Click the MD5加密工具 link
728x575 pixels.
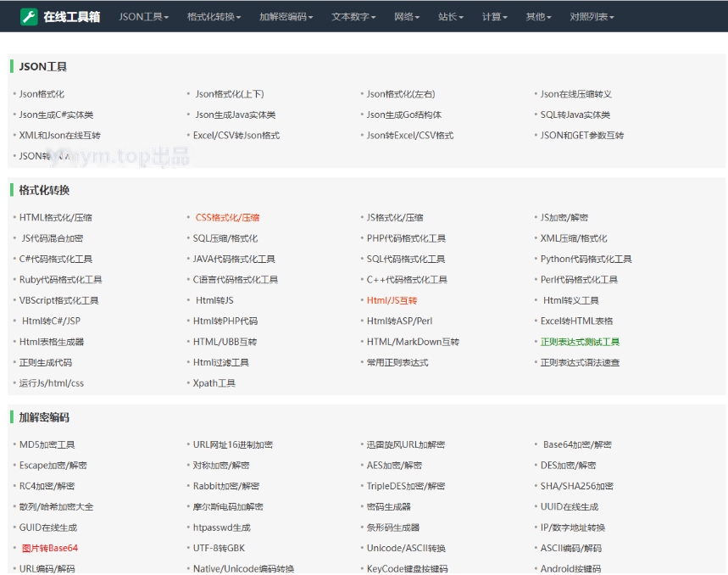point(47,444)
